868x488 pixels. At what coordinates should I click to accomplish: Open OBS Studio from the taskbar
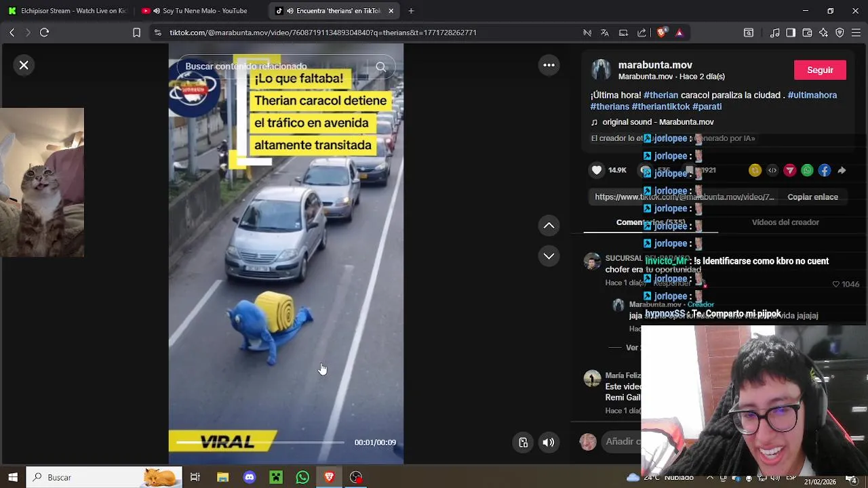point(356,477)
